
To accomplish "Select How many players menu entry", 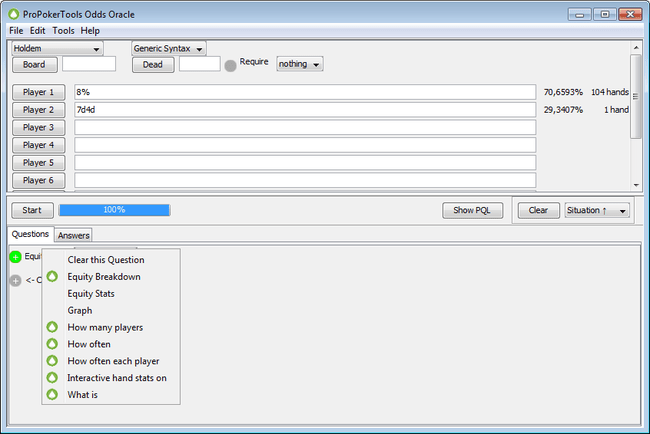I will pyautogui.click(x=111, y=327).
